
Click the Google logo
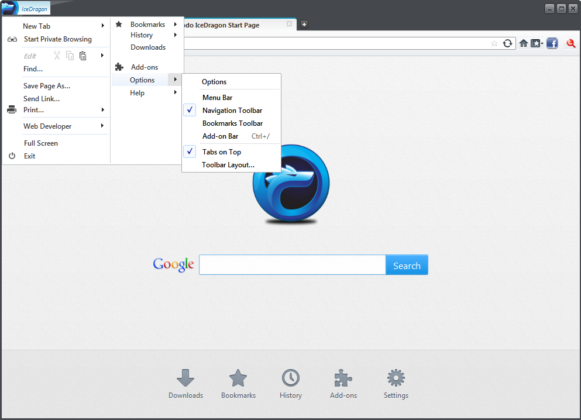coord(173,265)
